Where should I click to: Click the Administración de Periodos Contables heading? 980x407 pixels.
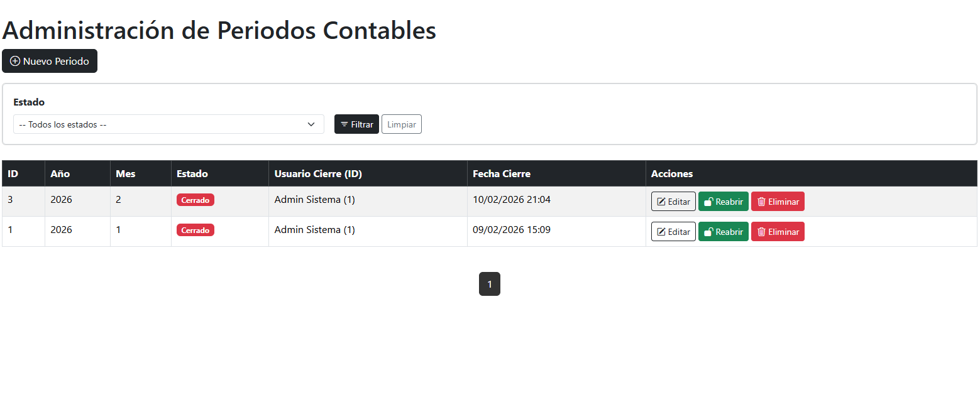219,30
